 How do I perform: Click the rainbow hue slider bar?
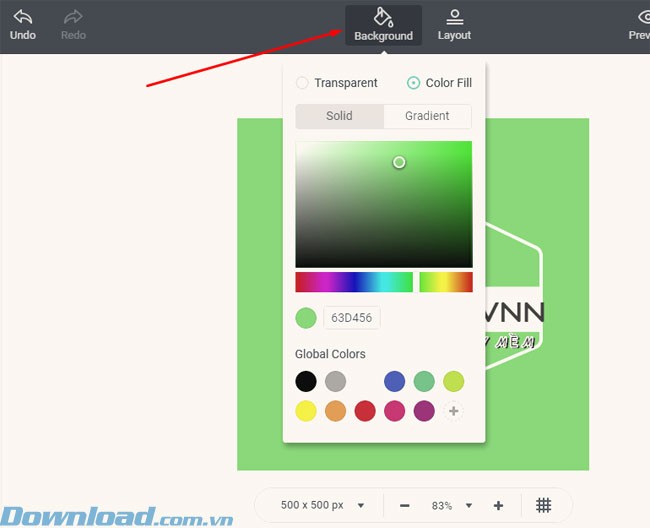[353, 282]
